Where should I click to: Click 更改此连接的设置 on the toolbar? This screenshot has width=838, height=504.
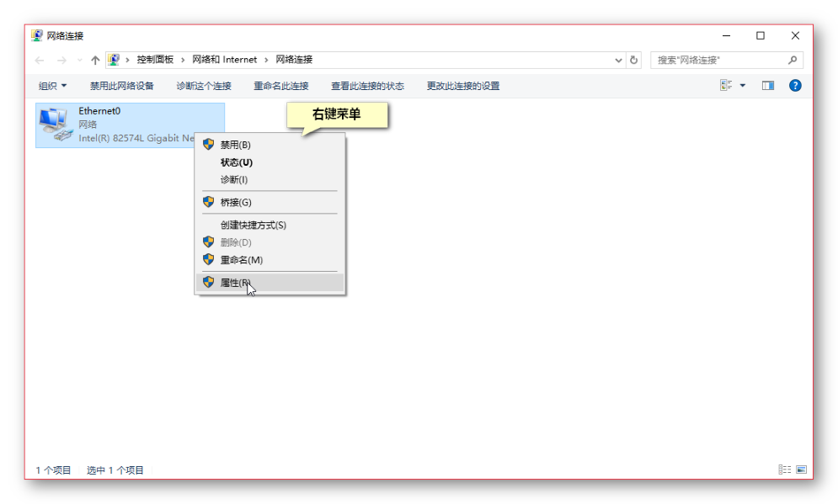tap(462, 85)
